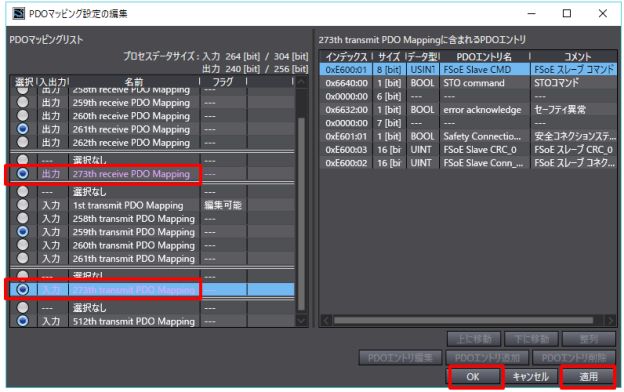Select the 0x6640:00 index cell

pos(346,83)
